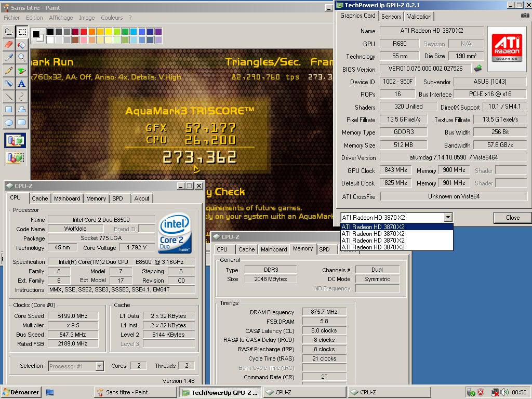Choose the Eraser tool in Paint

pyautogui.click(x=9, y=45)
